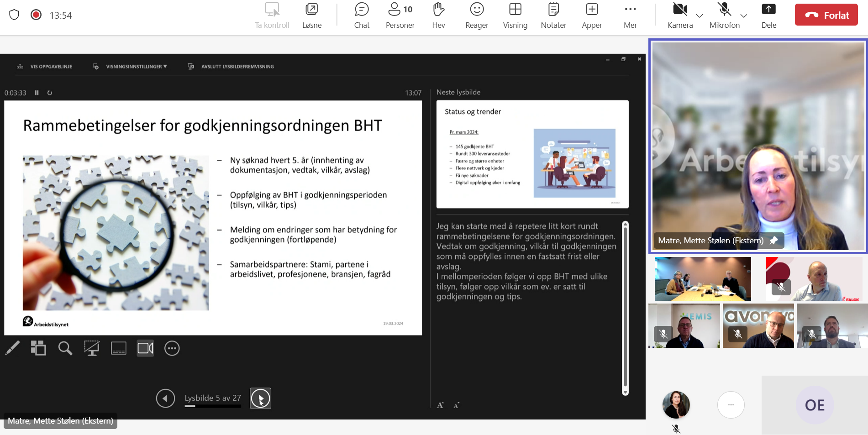
Task: Click the Apper add-apps icon
Action: pos(592,16)
